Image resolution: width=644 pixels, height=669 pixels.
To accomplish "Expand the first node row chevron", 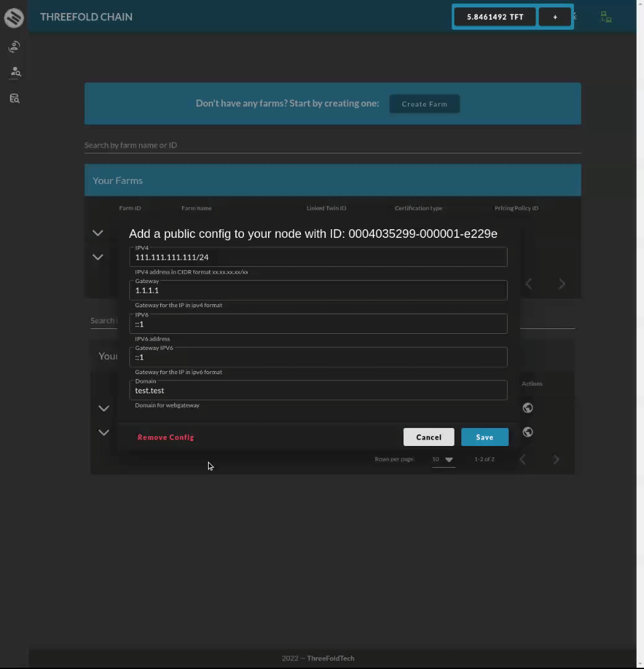I will pos(103,408).
